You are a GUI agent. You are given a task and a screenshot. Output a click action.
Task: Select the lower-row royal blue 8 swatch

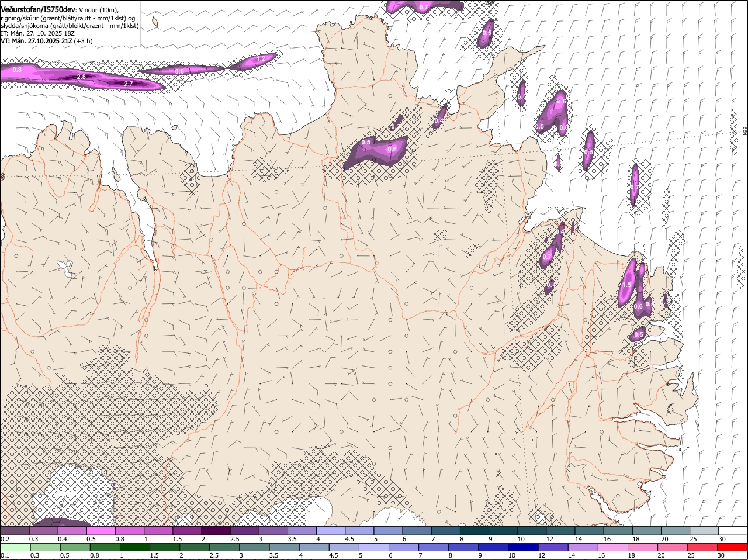point(463,547)
